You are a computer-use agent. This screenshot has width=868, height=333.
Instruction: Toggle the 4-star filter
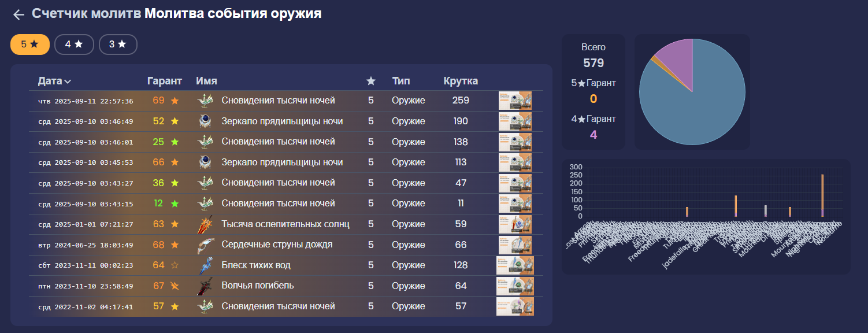tap(74, 45)
